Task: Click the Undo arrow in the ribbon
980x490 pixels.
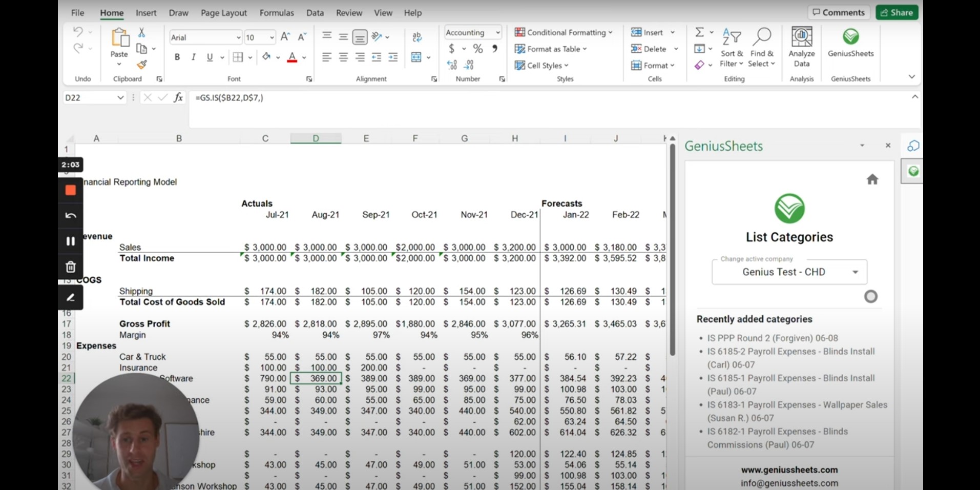Action: coord(78,32)
